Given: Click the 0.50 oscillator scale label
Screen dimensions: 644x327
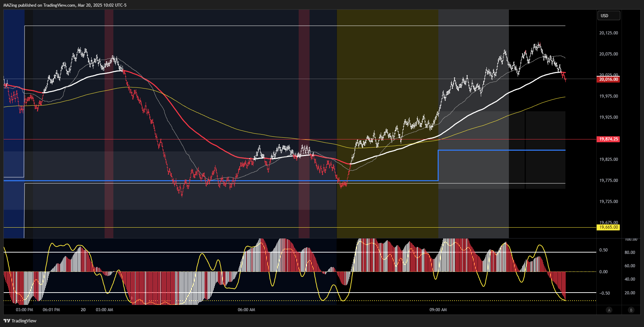Looking at the screenshot, I should tap(603, 250).
